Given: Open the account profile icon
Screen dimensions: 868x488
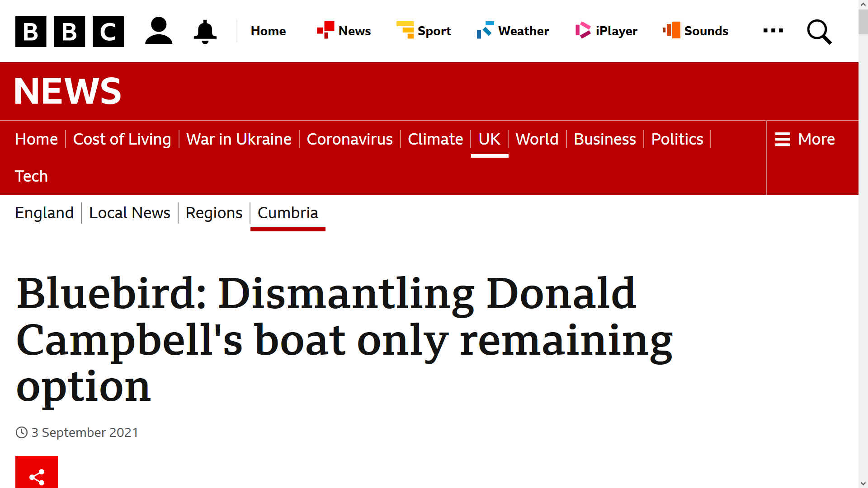Looking at the screenshot, I should point(159,31).
